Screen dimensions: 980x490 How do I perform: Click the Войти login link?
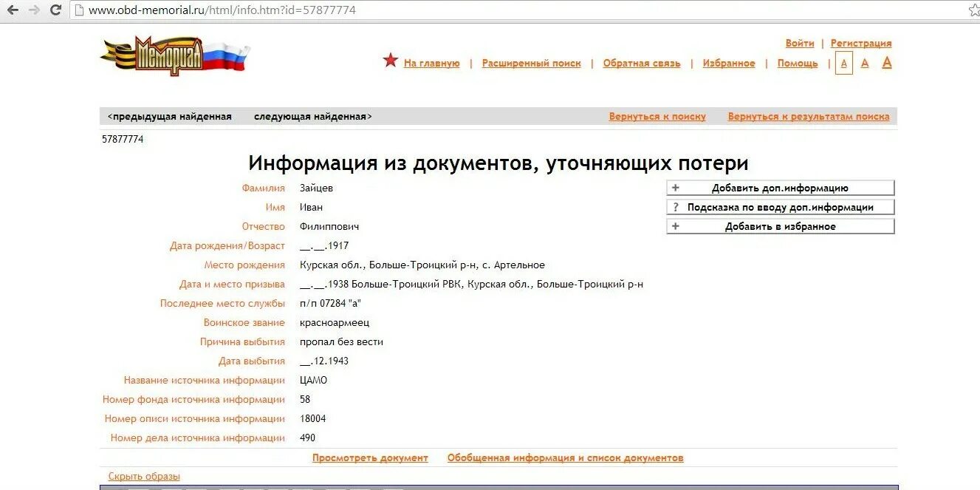[799, 43]
